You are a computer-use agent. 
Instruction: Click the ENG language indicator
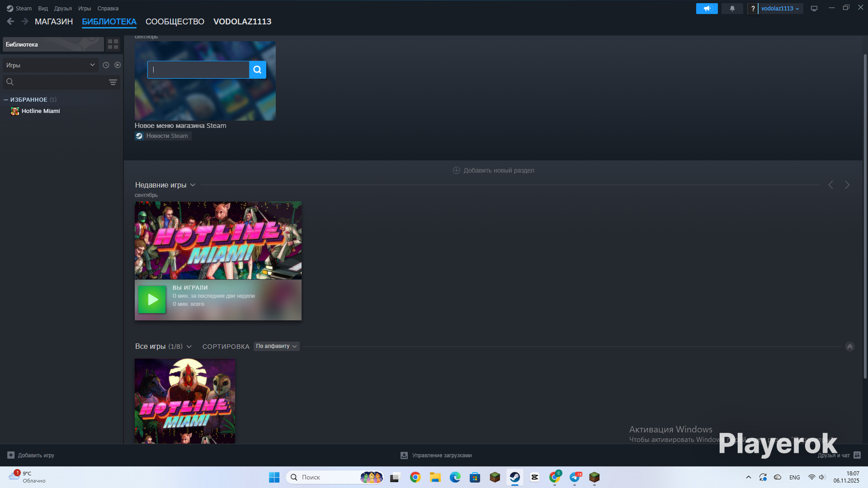[x=794, y=477]
